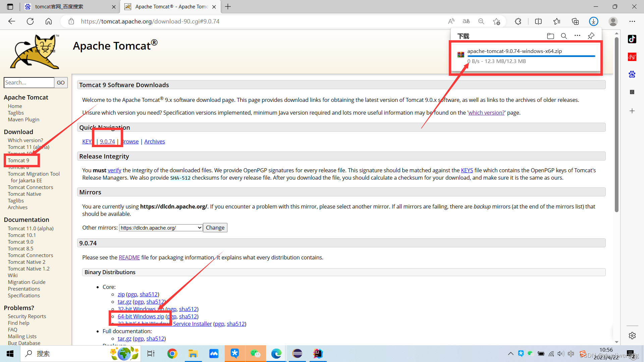Open the Archives quick navigation link
This screenshot has width=644, height=362.
[x=155, y=141]
